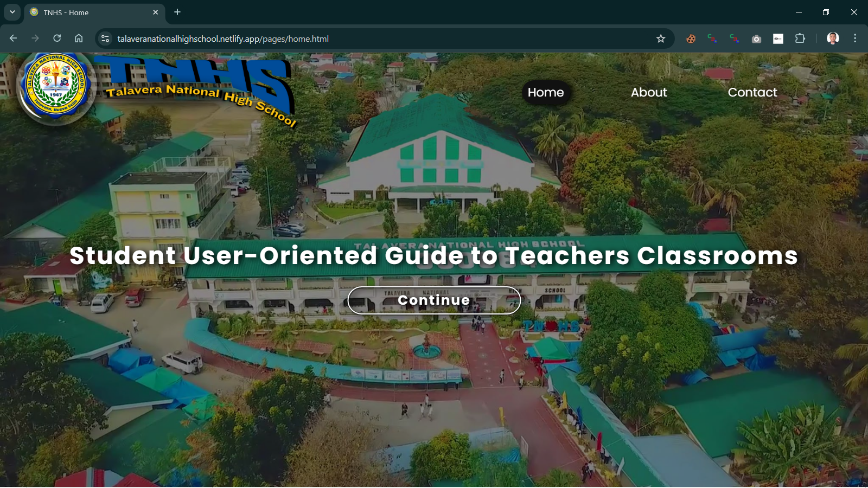Open the cookie extension icon
This screenshot has width=868, height=488.
pyautogui.click(x=691, y=38)
